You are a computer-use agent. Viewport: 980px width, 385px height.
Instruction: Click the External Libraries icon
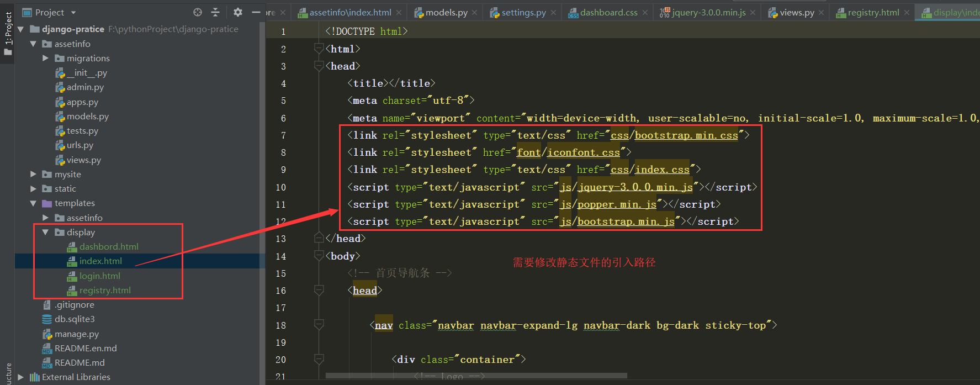35,377
